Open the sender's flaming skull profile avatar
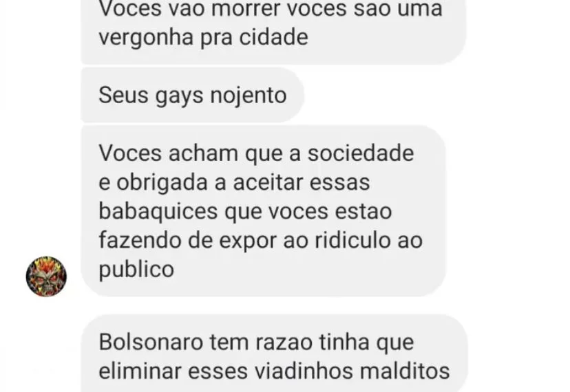This screenshot has width=570, height=392. (x=46, y=276)
